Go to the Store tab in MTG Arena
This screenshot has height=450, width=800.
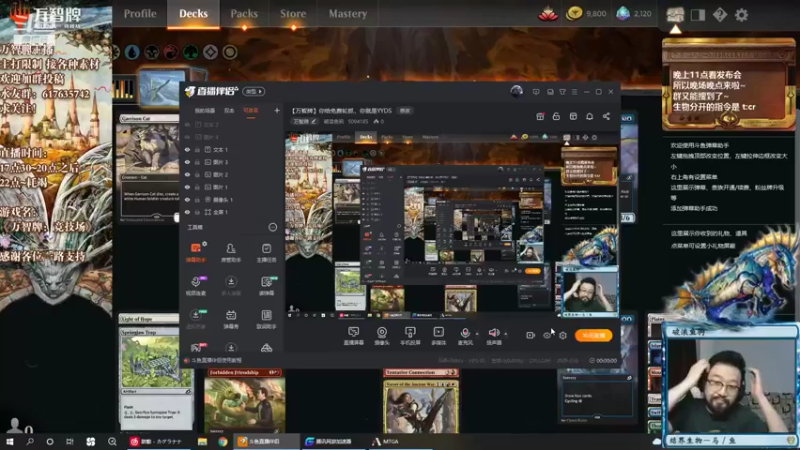(x=293, y=14)
